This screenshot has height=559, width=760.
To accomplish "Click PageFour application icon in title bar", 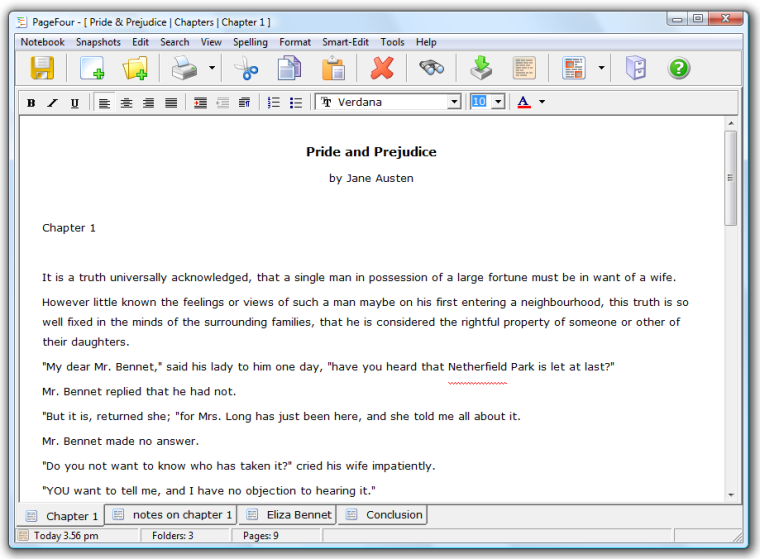I will point(21,22).
